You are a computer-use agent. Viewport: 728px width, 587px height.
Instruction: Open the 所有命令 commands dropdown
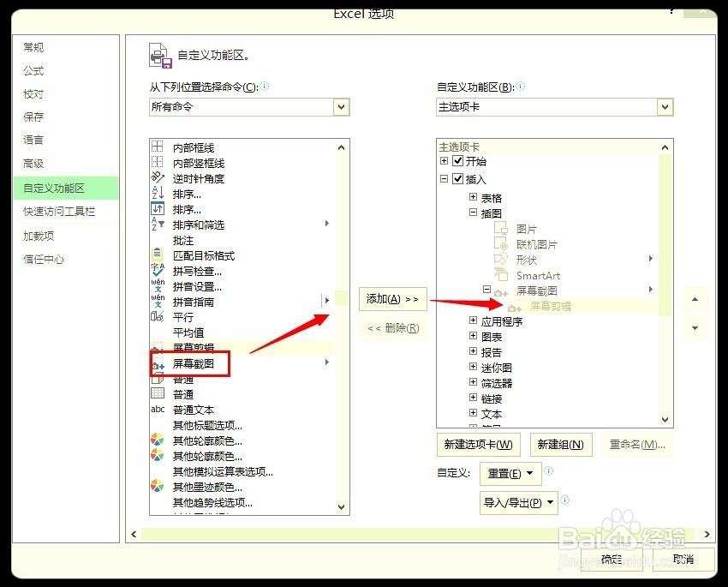341,106
